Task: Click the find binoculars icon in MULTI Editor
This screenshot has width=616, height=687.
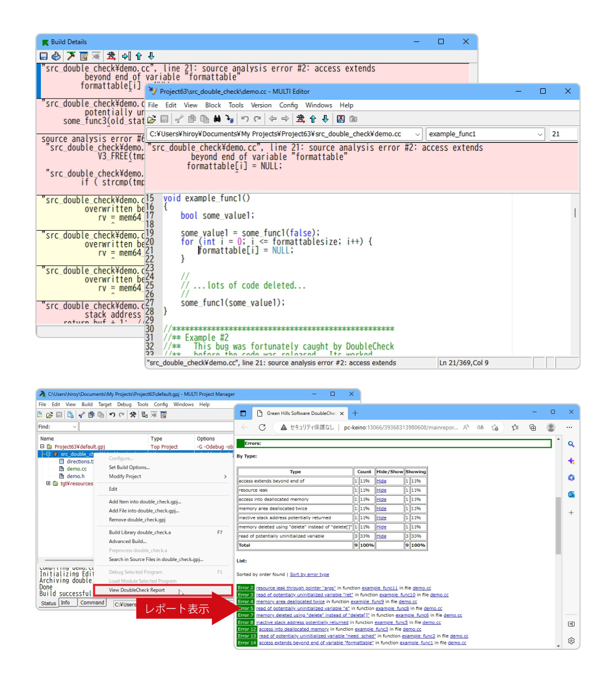Action: tap(217, 119)
